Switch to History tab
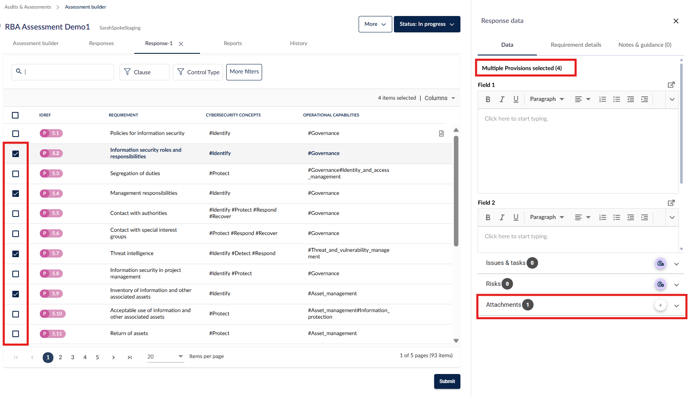Viewport: 688px width, 397px height. pyautogui.click(x=298, y=43)
